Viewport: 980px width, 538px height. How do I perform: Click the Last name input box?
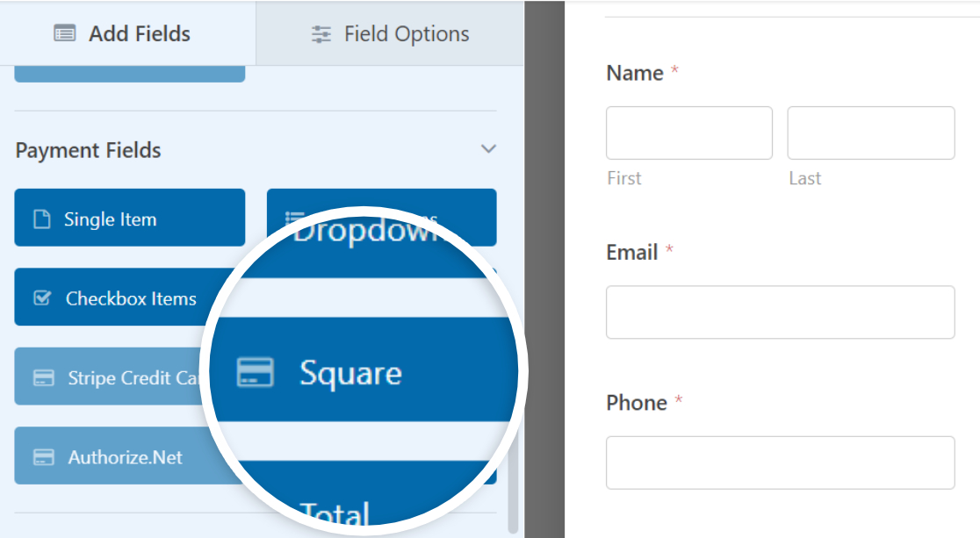pyautogui.click(x=870, y=133)
